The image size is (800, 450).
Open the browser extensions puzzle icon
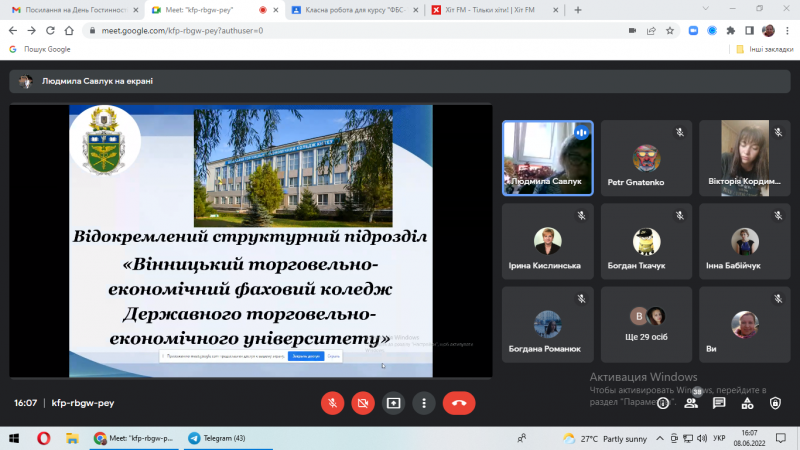(x=731, y=31)
